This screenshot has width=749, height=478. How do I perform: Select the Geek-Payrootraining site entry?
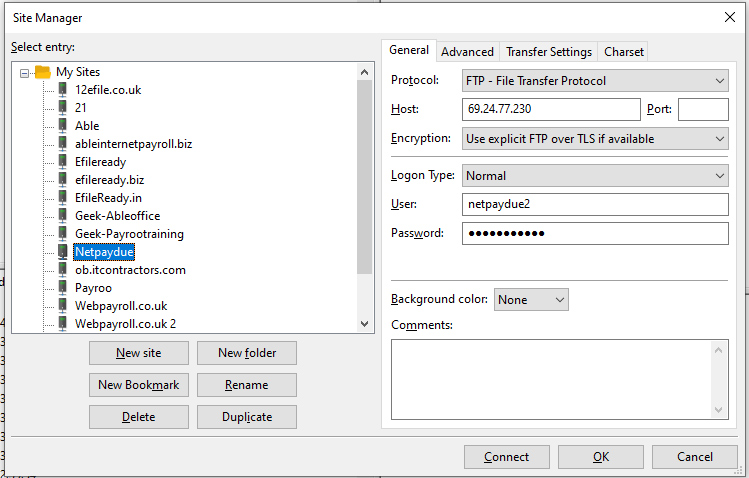tap(129, 234)
